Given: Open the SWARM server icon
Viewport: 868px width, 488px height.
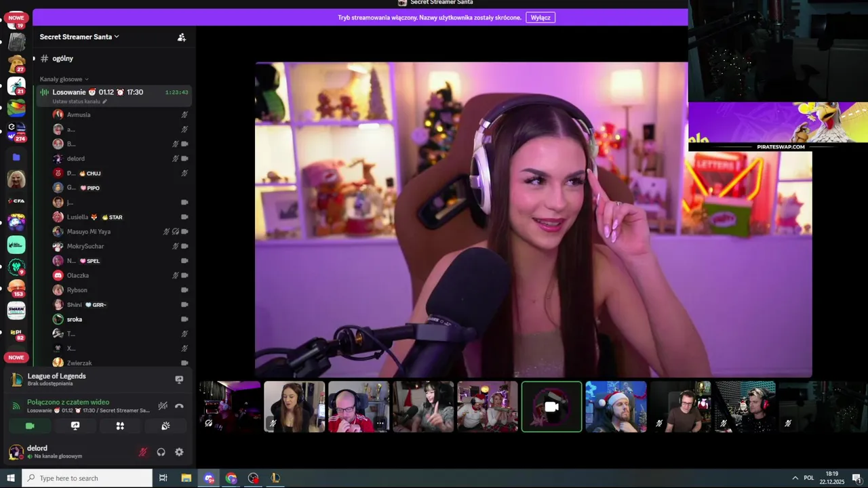Looking at the screenshot, I should (16, 310).
